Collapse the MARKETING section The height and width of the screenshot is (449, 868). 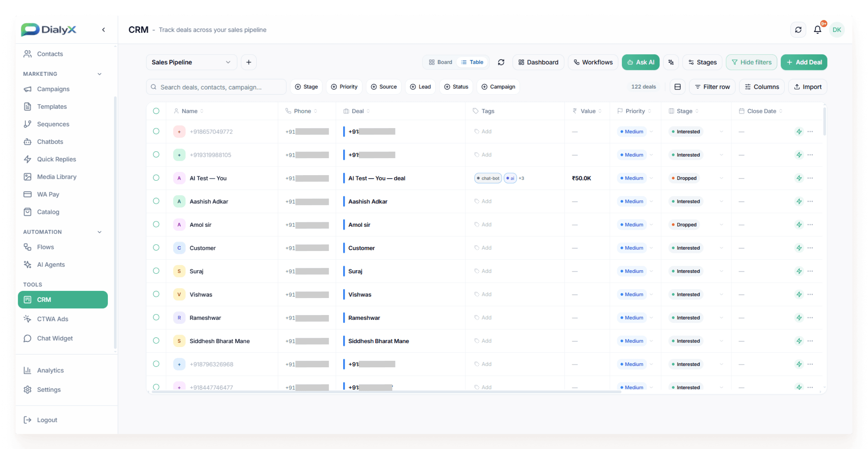99,74
